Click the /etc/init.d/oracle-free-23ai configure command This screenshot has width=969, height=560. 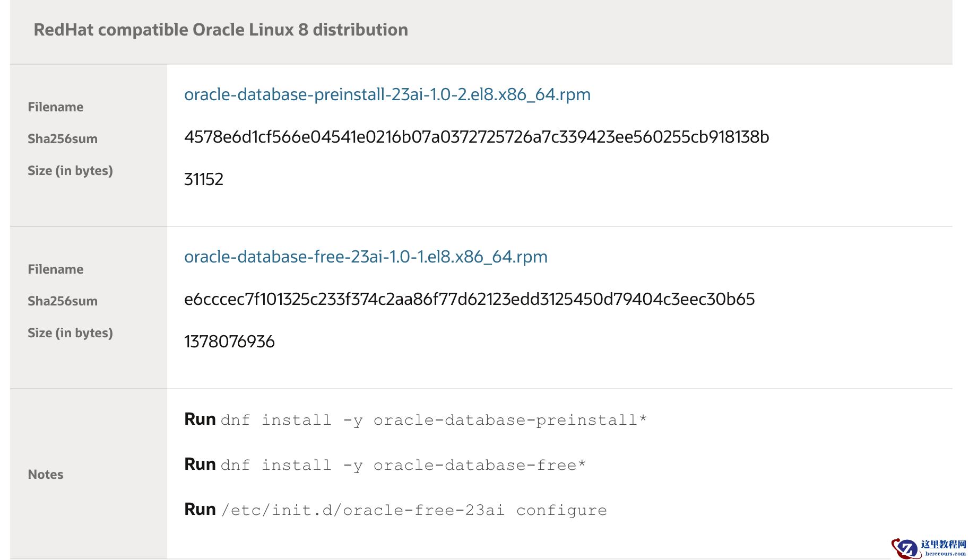point(413,510)
